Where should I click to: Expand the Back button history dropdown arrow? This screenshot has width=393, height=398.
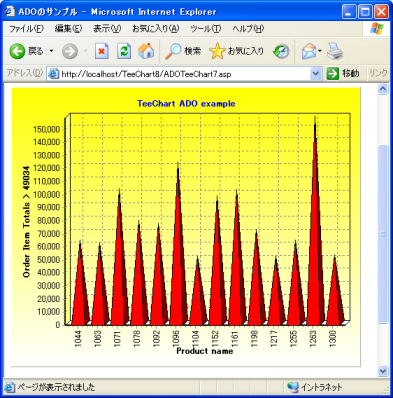click(51, 51)
